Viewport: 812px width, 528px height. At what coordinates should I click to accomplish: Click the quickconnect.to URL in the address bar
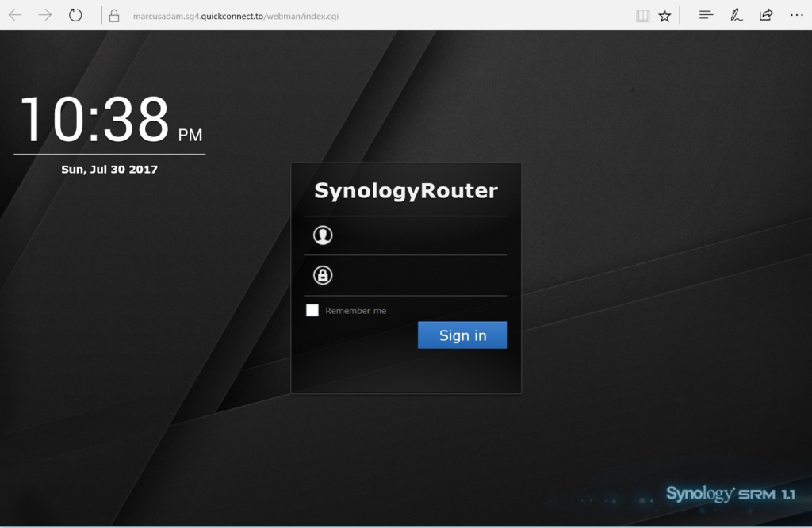coord(236,16)
